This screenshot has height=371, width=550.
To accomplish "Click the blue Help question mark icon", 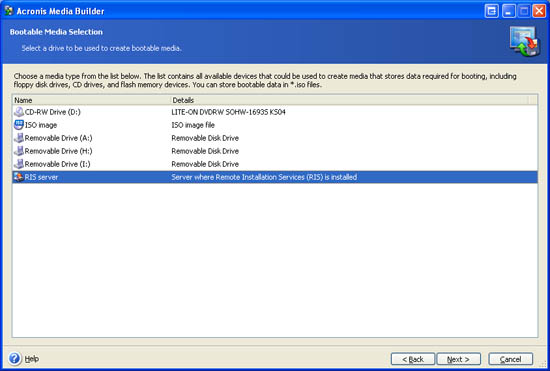I will [x=15, y=358].
